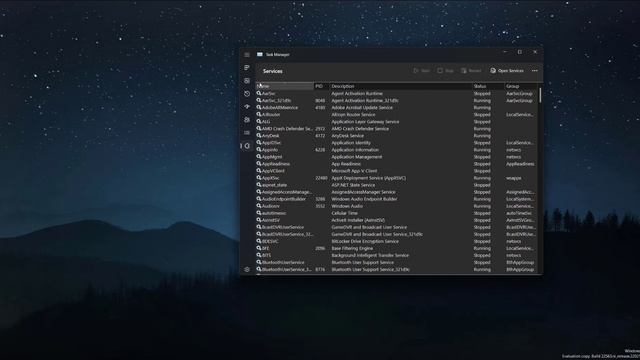This screenshot has width=640, height=360.
Task: Click the 'Bluetooth User Support Service_321d9c' description
Action: [x=371, y=269]
